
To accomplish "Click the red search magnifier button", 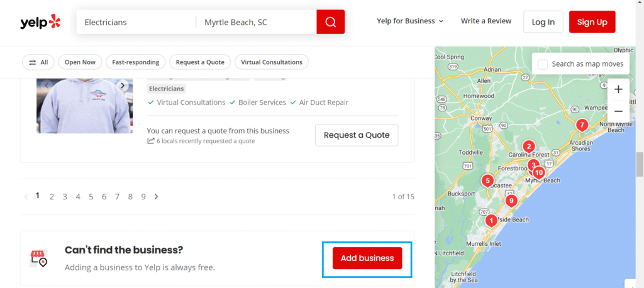I will coord(331,22).
